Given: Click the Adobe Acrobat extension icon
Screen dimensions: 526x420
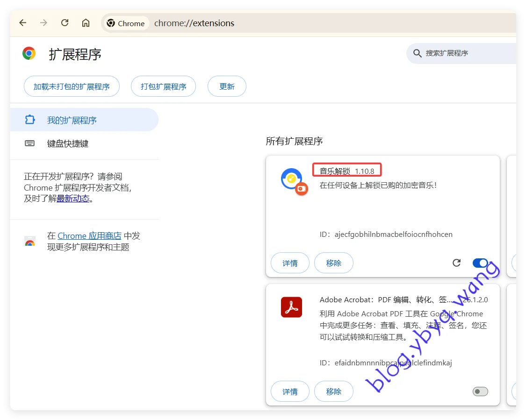Looking at the screenshot, I should pos(291,307).
